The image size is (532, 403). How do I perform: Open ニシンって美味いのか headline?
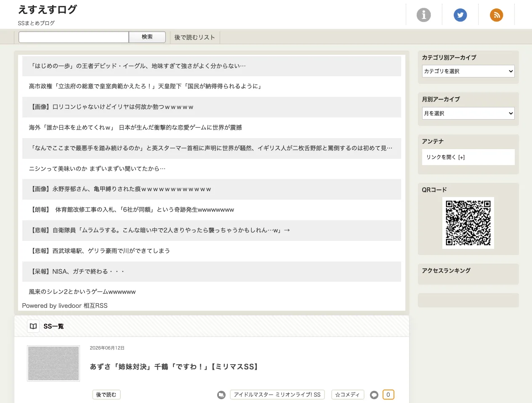[x=97, y=169]
